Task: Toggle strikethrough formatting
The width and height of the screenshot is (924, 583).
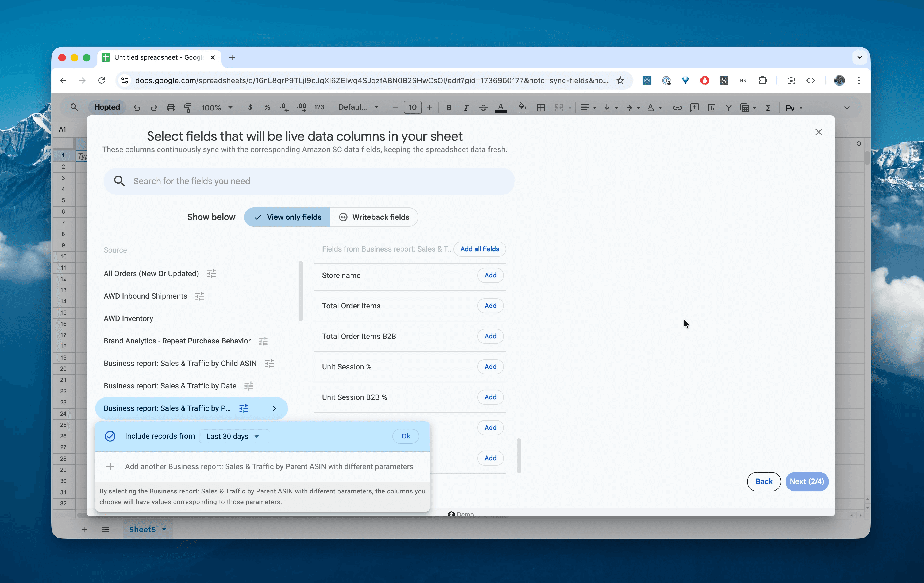Action: click(x=483, y=108)
